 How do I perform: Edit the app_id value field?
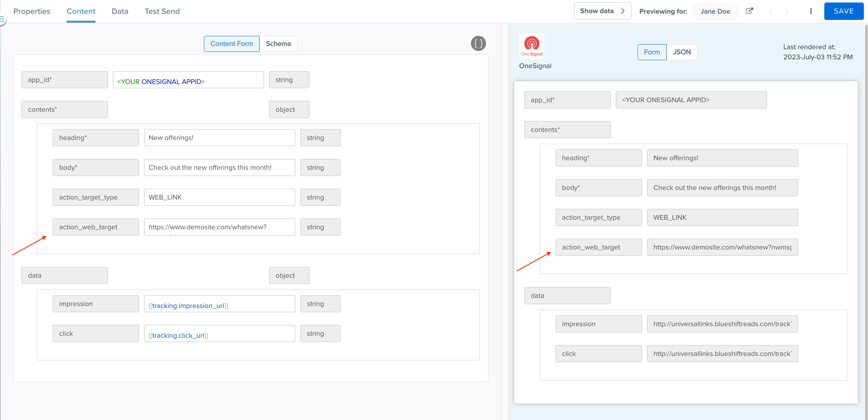coord(188,80)
